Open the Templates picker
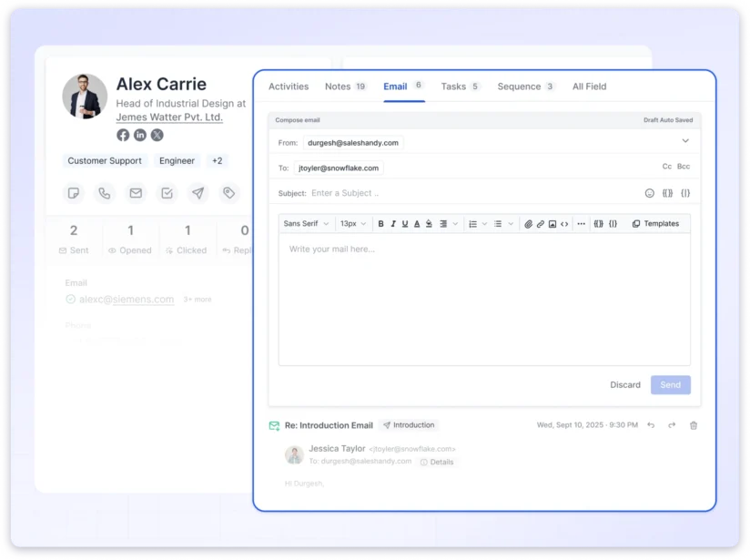Viewport: 750px width, 560px height. [x=655, y=223]
